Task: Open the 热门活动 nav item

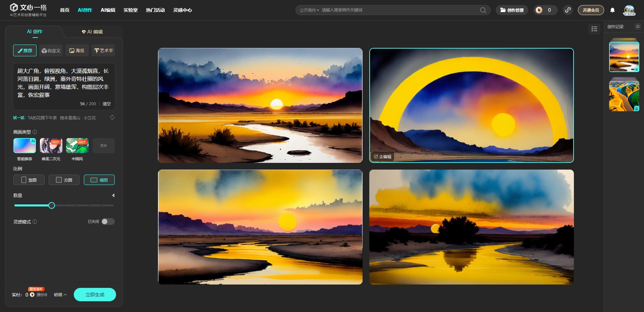Action: (x=155, y=10)
